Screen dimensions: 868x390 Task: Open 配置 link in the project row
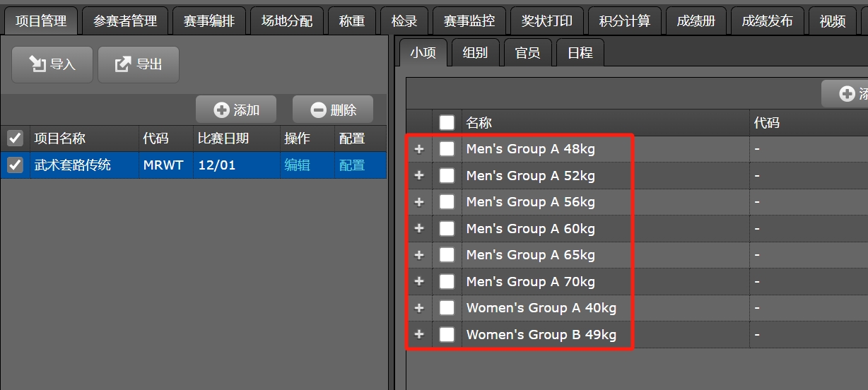(352, 165)
